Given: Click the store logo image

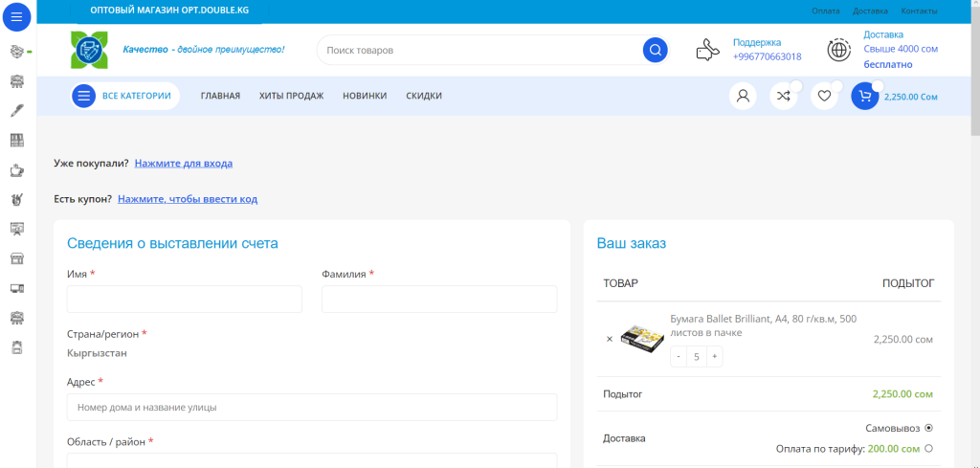Looking at the screenshot, I should (x=89, y=50).
